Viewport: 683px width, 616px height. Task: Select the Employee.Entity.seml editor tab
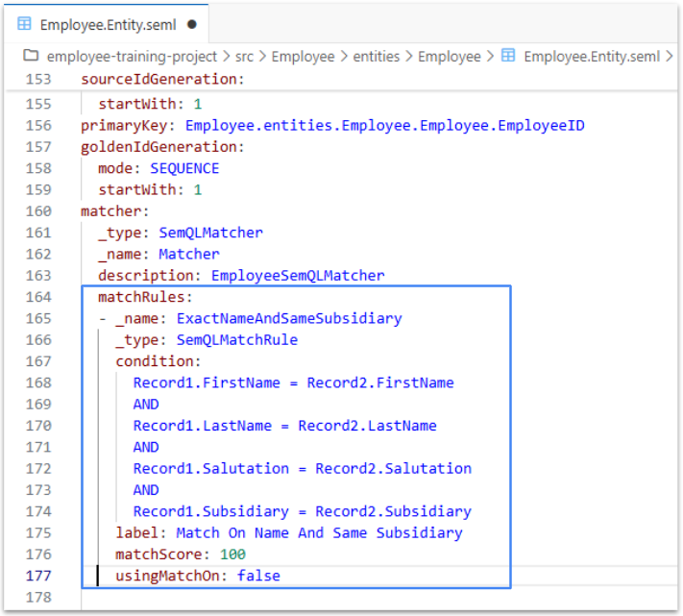106,24
